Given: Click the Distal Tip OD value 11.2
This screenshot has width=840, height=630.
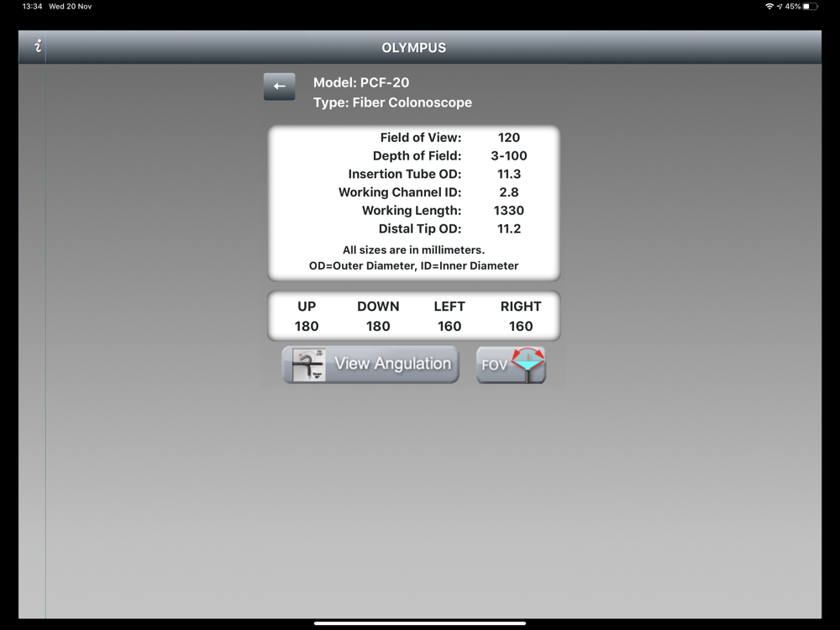Looking at the screenshot, I should click(509, 228).
